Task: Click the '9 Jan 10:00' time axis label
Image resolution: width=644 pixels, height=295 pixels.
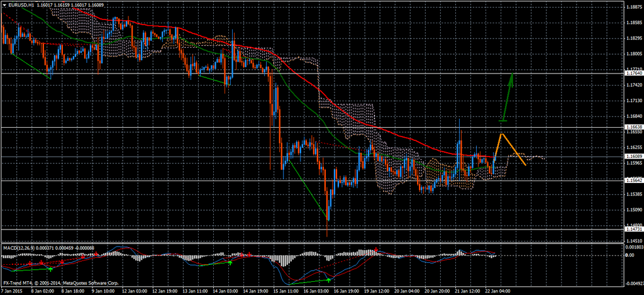Action: point(103,291)
